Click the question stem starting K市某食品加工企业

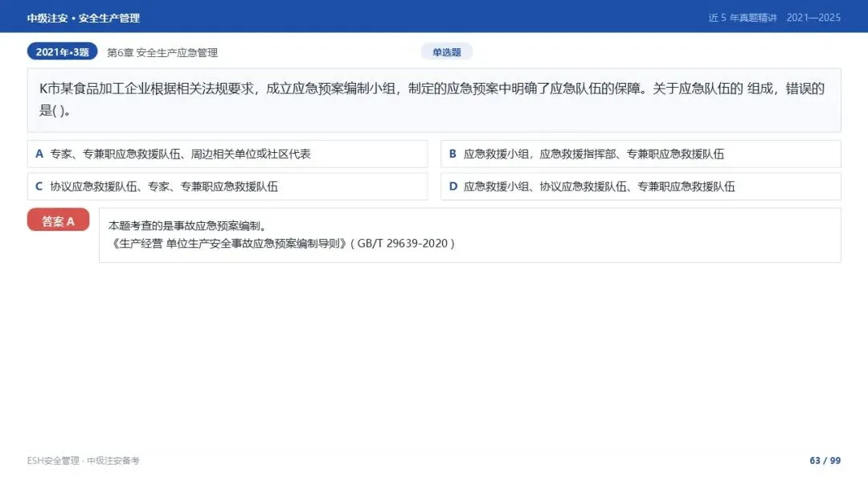[x=434, y=101]
